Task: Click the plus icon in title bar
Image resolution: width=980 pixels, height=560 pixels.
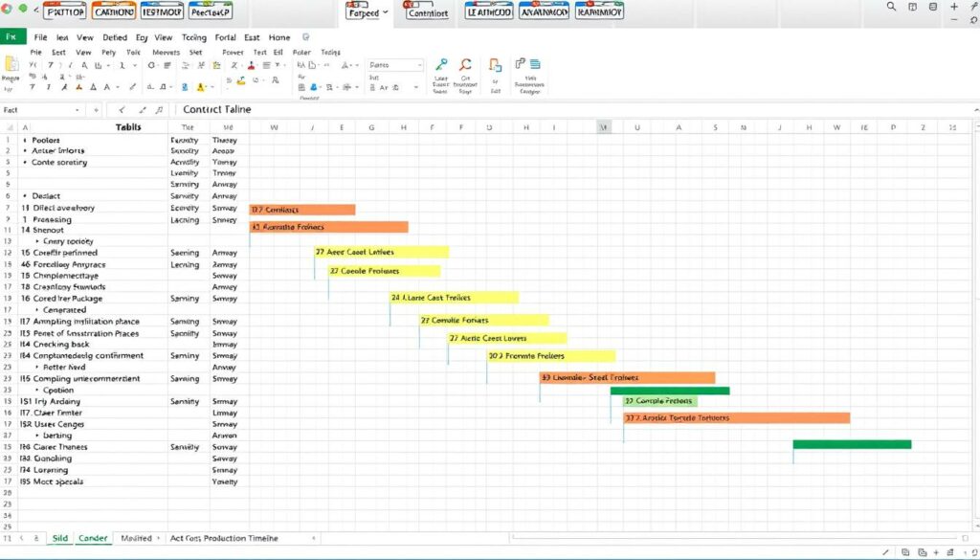Action: (954, 7)
